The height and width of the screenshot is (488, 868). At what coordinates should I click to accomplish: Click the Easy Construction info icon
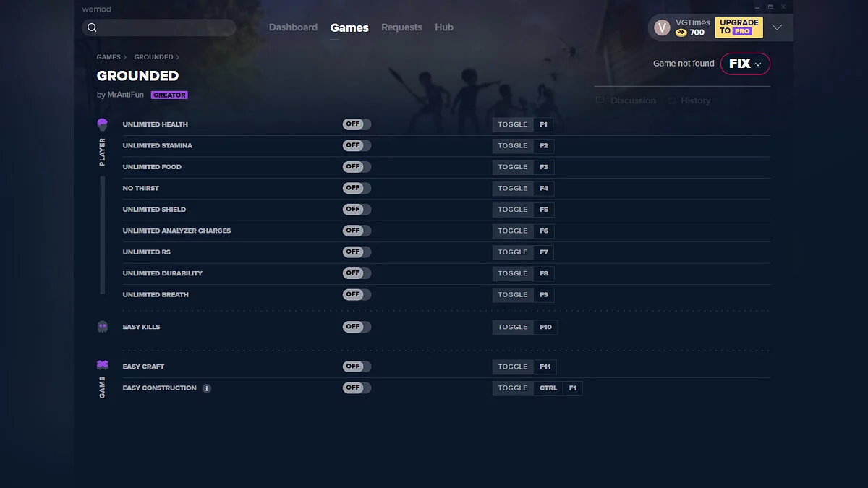[x=207, y=388]
